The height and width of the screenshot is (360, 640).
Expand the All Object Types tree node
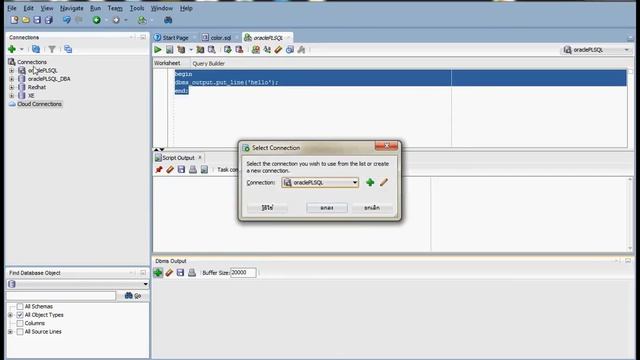(x=11, y=315)
